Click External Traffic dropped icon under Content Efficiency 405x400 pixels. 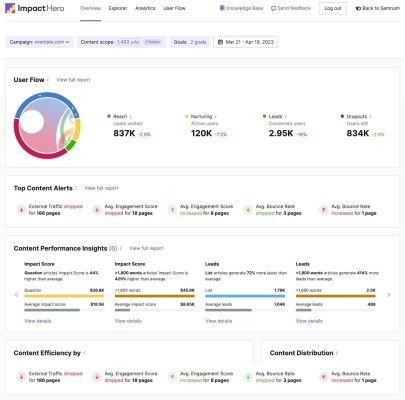[x=21, y=377]
